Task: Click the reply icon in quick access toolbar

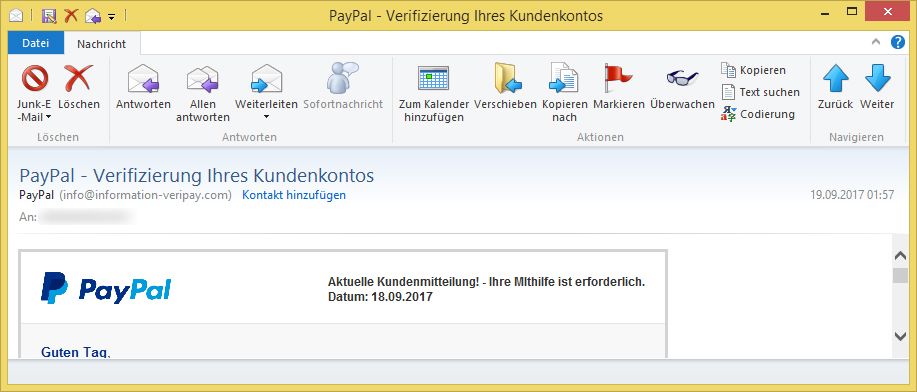Action: [x=93, y=16]
